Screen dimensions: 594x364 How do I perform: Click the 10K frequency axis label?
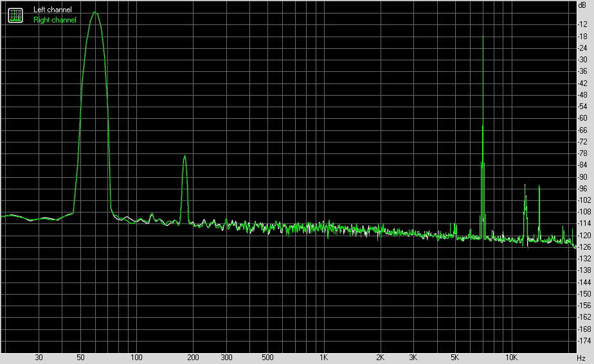pos(511,358)
